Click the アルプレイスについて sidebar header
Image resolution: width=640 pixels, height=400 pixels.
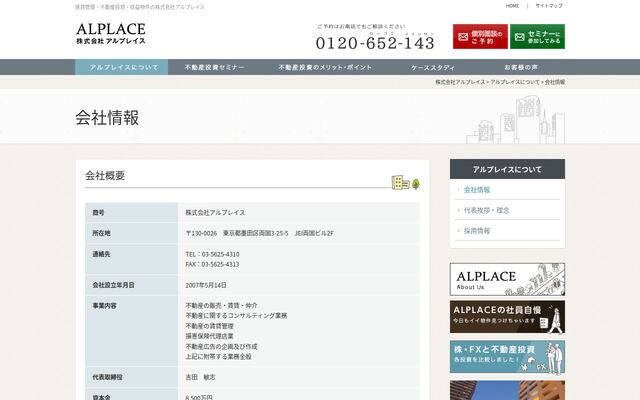[x=507, y=169]
